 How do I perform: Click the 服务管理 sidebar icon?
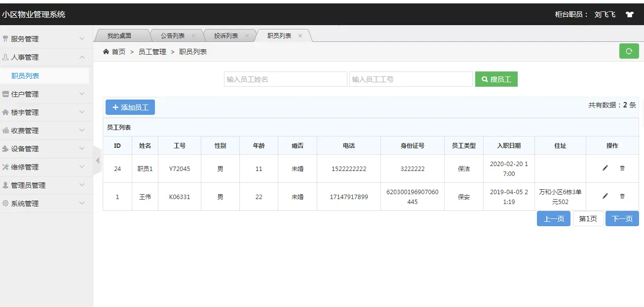click(x=5, y=38)
